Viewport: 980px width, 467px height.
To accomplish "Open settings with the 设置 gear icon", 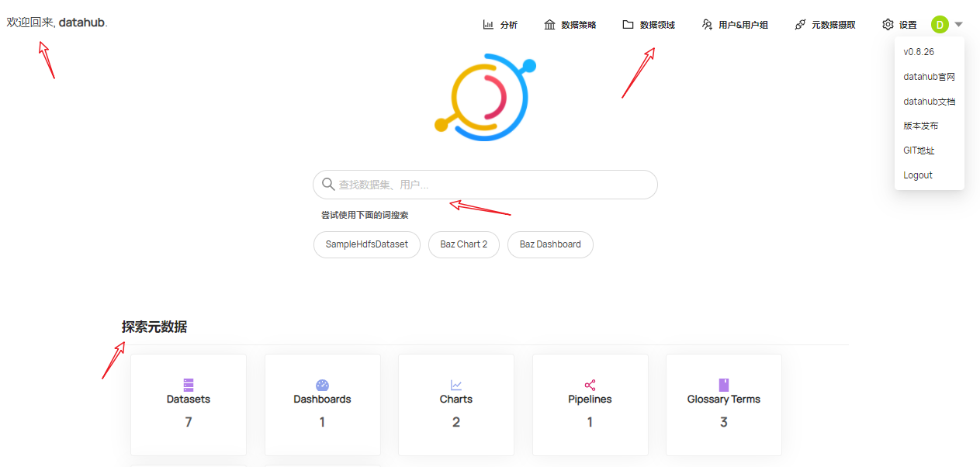I will point(887,24).
